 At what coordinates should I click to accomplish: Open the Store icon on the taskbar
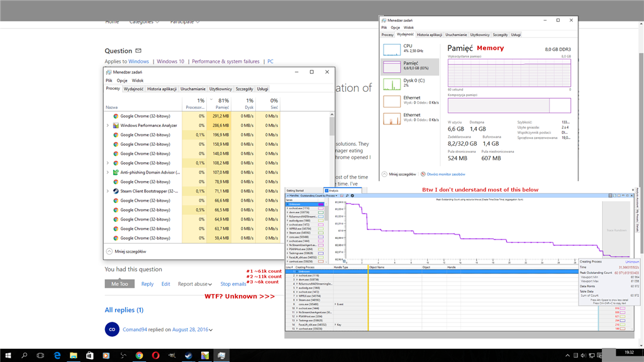click(89, 356)
